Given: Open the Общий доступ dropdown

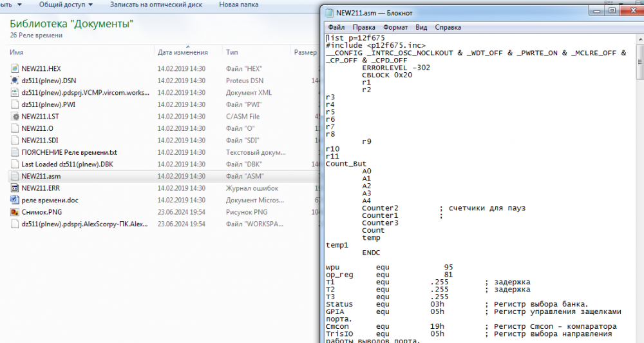Looking at the screenshot, I should (x=66, y=5).
